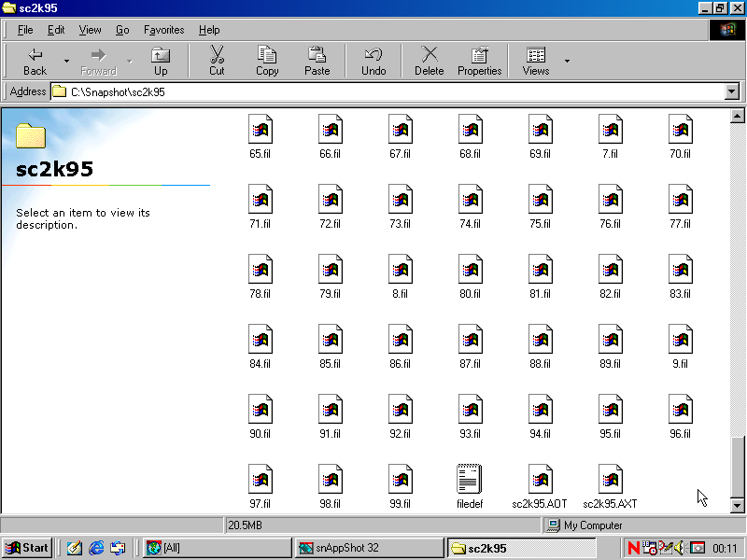This screenshot has width=747, height=560.
Task: Click the Views toolbar button
Action: (536, 61)
